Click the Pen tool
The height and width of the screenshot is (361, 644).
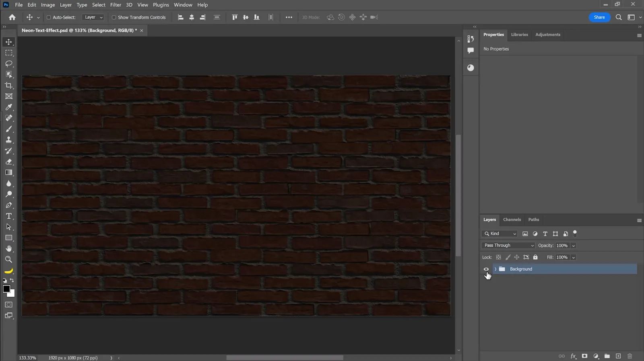click(9, 205)
